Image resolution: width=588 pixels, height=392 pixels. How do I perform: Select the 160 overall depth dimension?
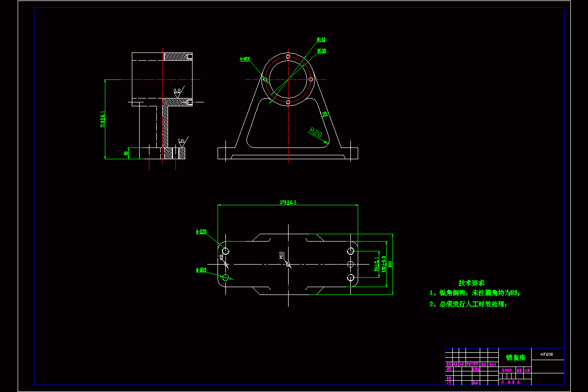391,265
